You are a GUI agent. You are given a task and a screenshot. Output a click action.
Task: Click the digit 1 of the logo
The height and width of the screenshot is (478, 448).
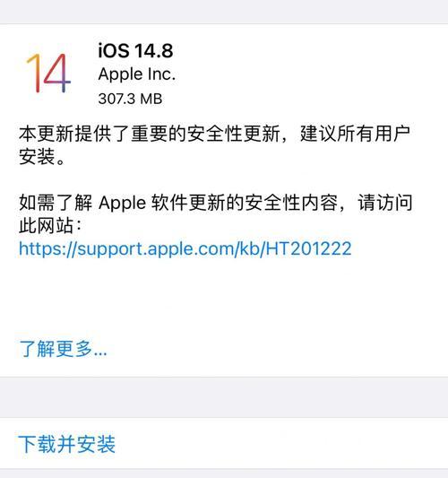[x=33, y=74]
